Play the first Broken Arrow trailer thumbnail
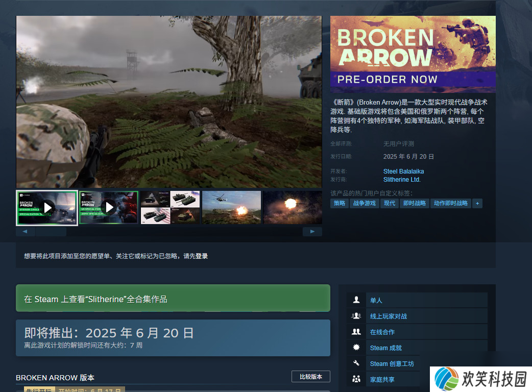 tap(47, 208)
